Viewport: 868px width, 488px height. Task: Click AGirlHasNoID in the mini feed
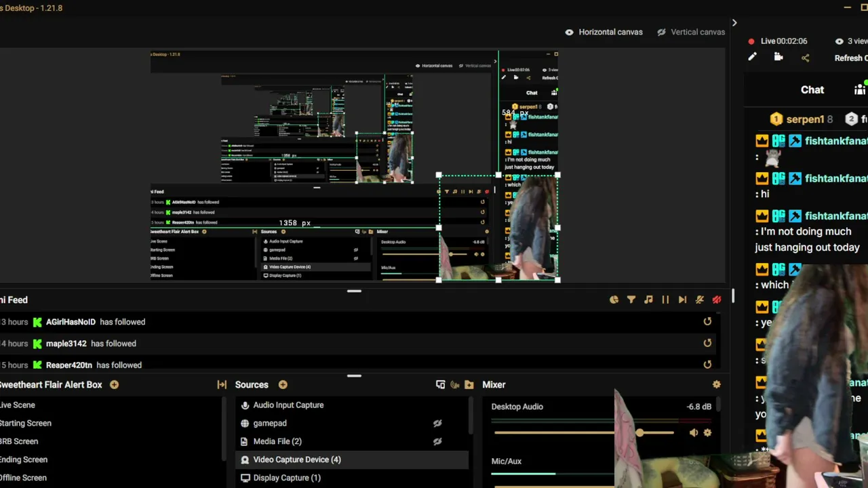click(71, 322)
